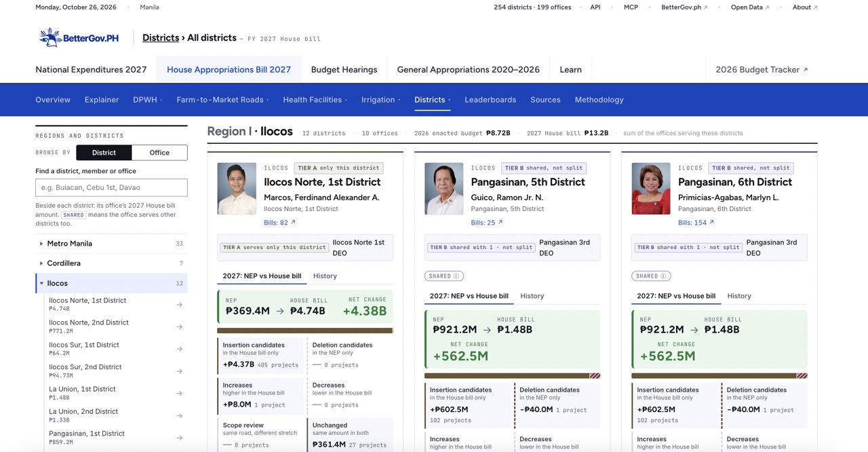Open the Farm-to-Market Roads dropdown

pos(222,100)
